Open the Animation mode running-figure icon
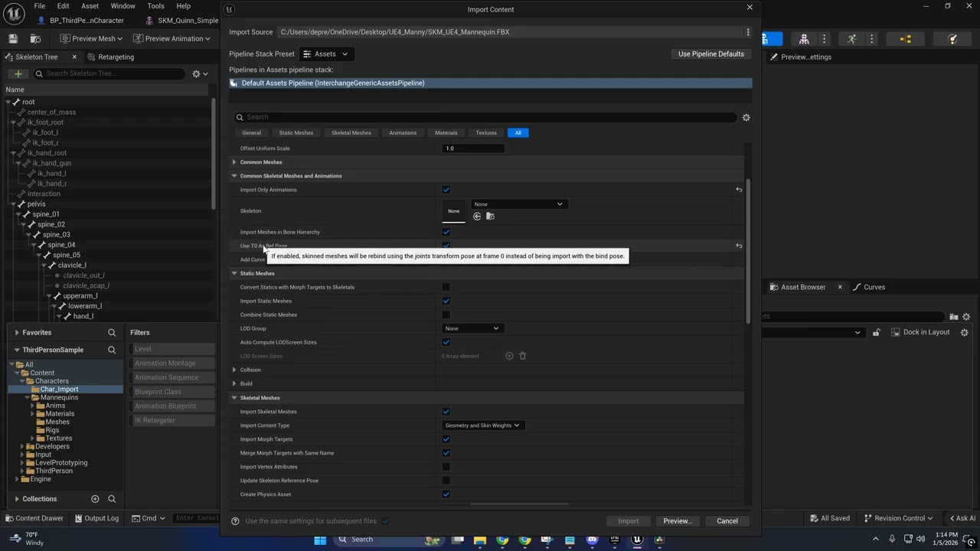This screenshot has width=980, height=551. coord(851,39)
